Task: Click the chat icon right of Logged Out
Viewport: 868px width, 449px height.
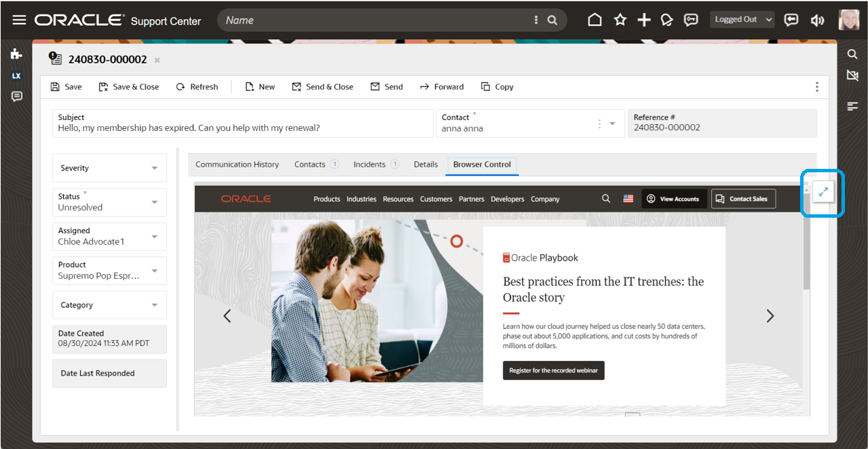Action: coord(791,20)
